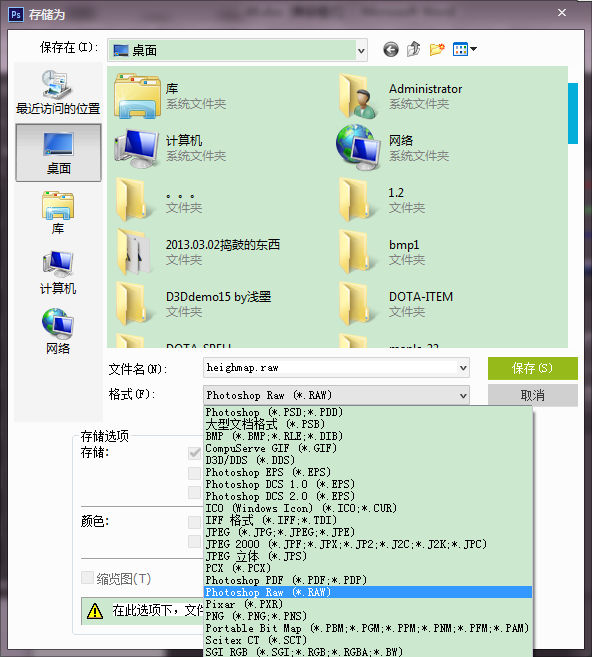Viewport: 592px width, 657px height.
Task: Choose Photoshop DCS 2.0 format
Action: pos(368,497)
